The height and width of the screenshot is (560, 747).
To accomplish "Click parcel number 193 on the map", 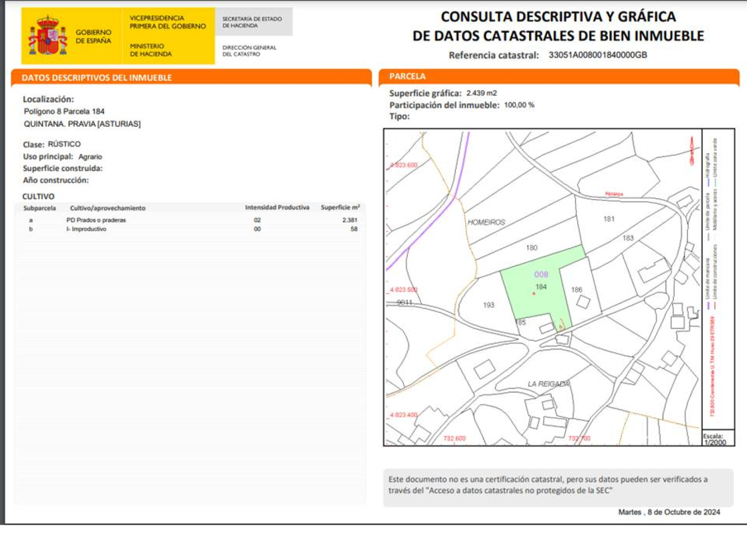I will 489,305.
